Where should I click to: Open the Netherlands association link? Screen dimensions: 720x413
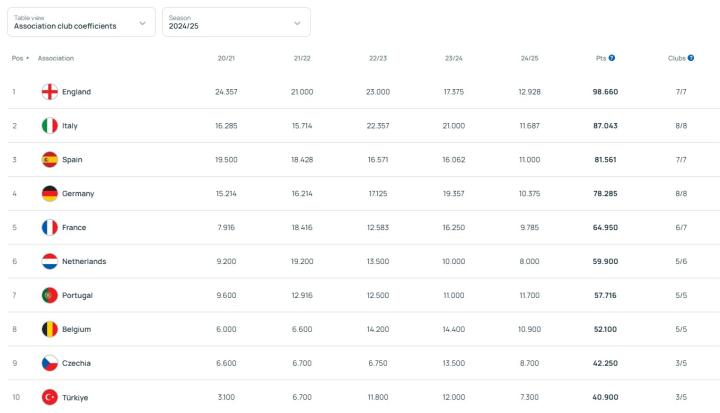click(x=84, y=262)
